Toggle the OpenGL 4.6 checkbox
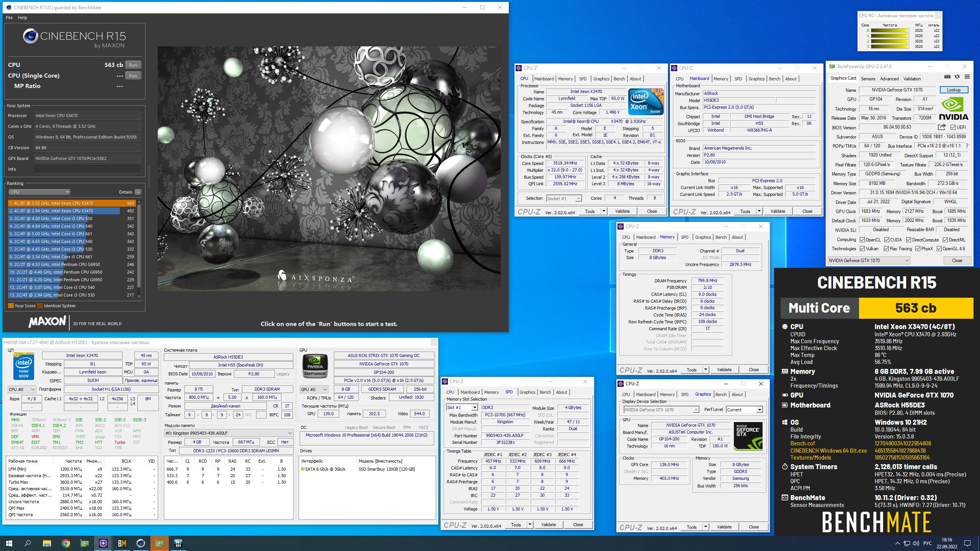980x551 pixels. coord(939,248)
